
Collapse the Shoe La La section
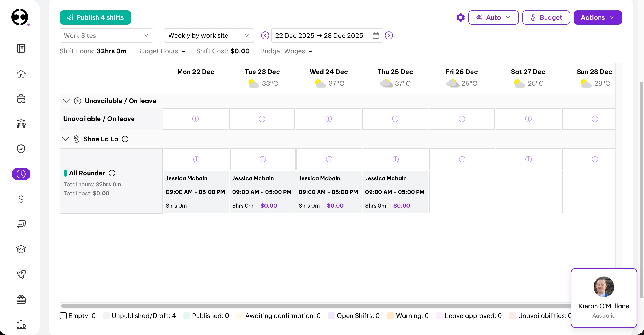(65, 139)
